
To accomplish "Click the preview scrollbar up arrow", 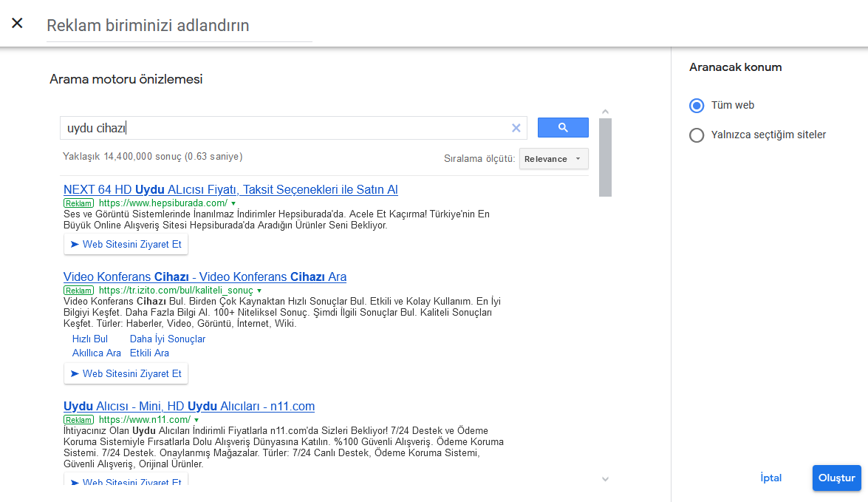I will [x=605, y=112].
